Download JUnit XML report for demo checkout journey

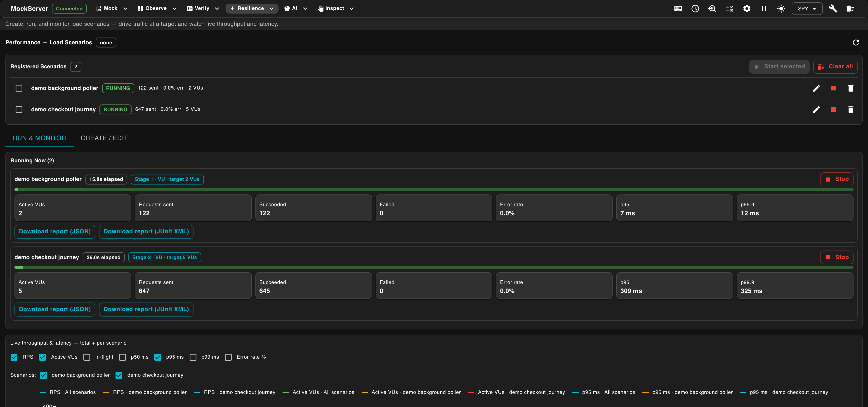click(146, 310)
